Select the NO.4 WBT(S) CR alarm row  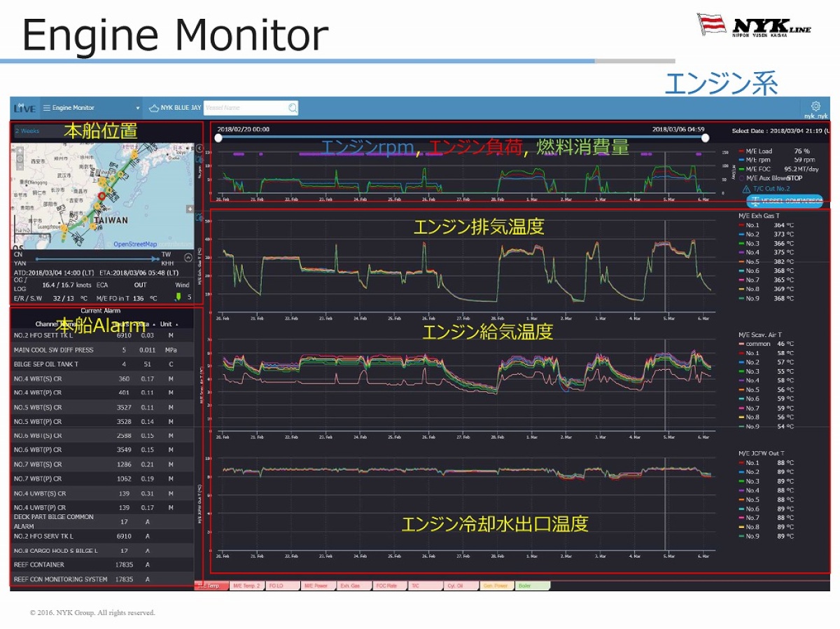(x=103, y=379)
